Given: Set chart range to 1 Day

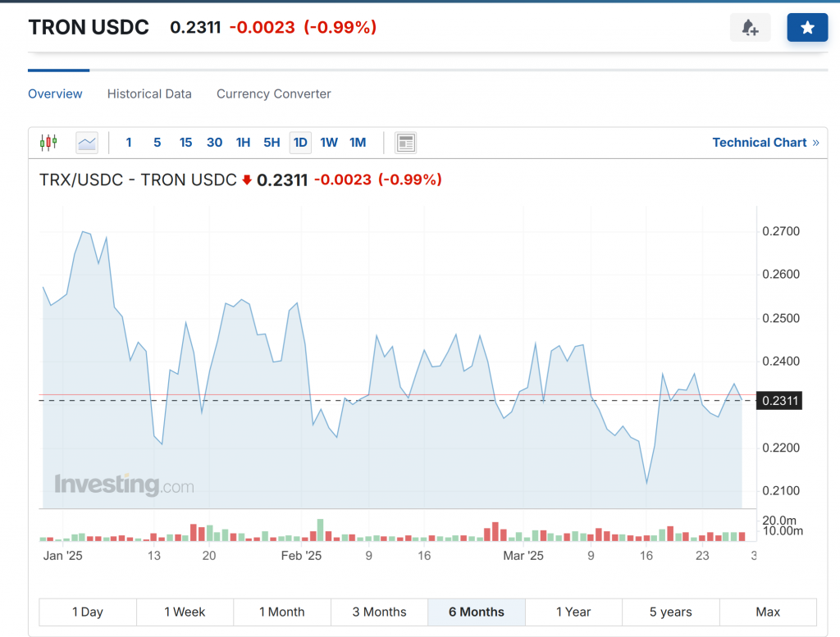Looking at the screenshot, I should (x=88, y=612).
